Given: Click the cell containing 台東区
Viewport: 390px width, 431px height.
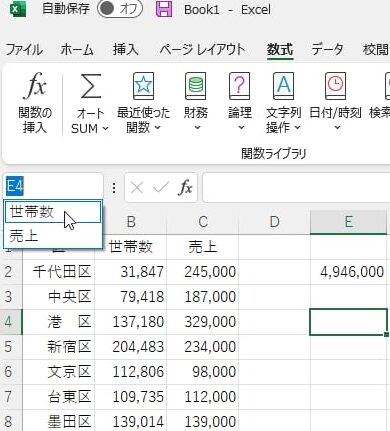Looking at the screenshot, I should pyautogui.click(x=59, y=397).
